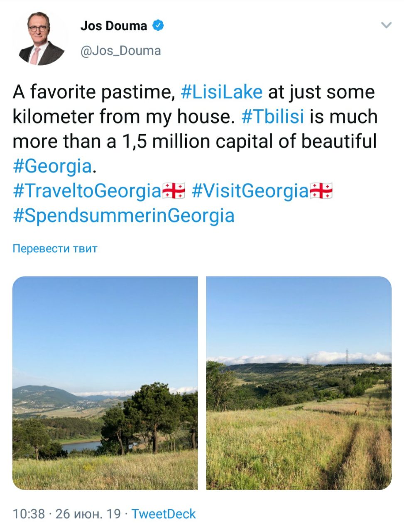The image size is (404, 532).
Task: Open the @Jos_Douma handle
Action: click(120, 51)
